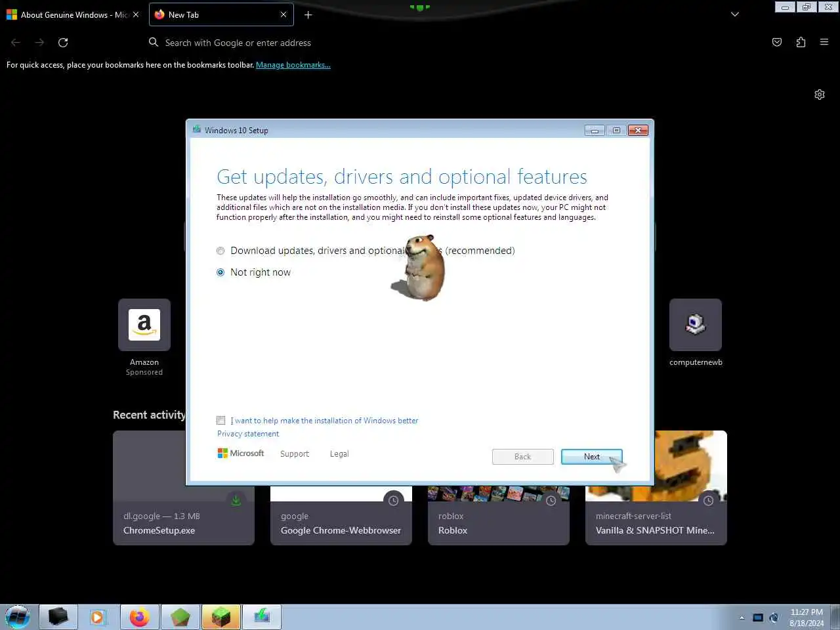Open the Support link in Setup
The image size is (840, 630).
[294, 454]
